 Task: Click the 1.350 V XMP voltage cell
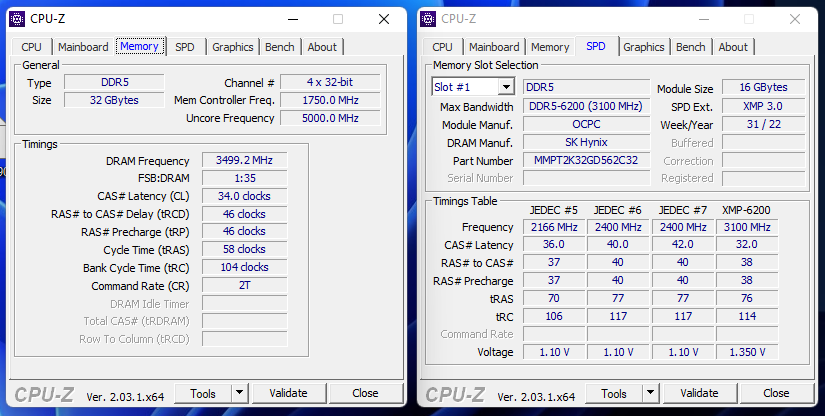(747, 352)
